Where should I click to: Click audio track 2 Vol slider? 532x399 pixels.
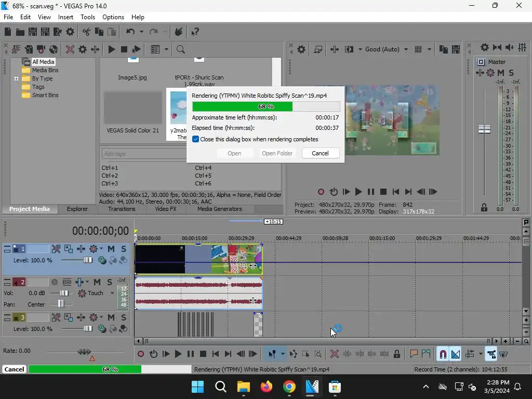tap(63, 294)
